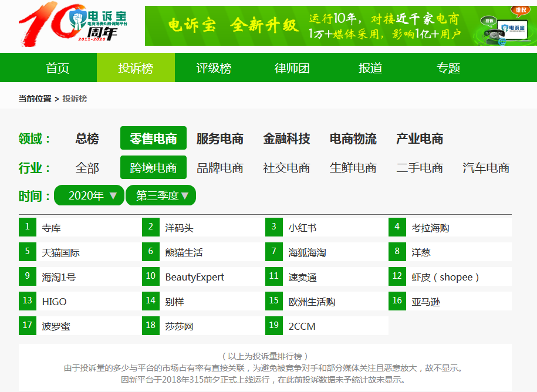This screenshot has height=392, width=537.
Task: Open the 首页 navigation tab
Action: (58, 68)
